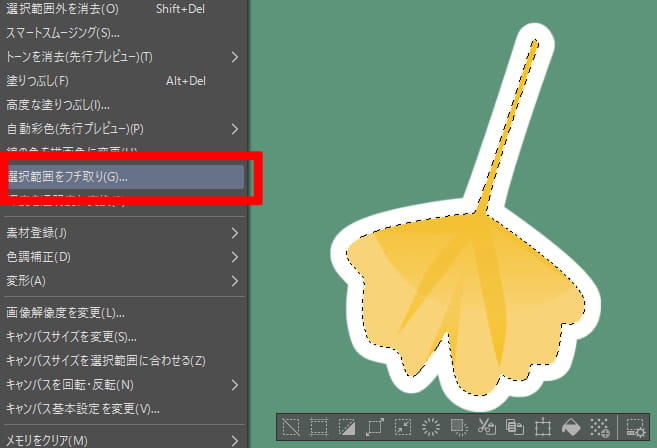The image size is (657, 448).
Task: Select 塗りつぶし(F) menu item
Action: tap(124, 81)
